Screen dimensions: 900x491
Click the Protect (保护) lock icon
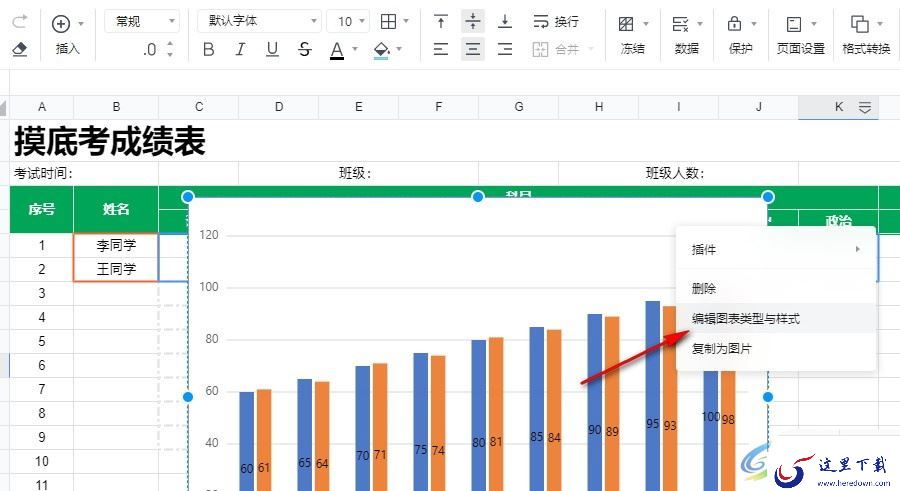click(x=734, y=24)
